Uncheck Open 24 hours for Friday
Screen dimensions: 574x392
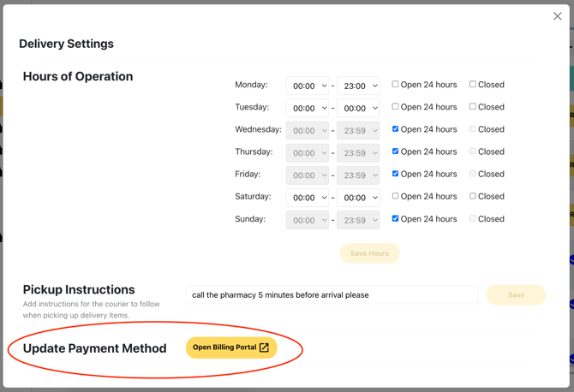395,174
